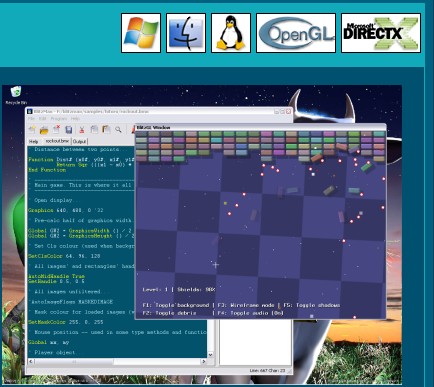Switch to the Output tab

(x=79, y=141)
